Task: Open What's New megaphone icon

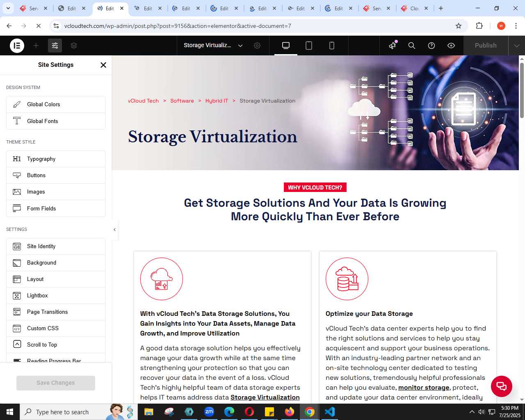Action: pyautogui.click(x=393, y=45)
